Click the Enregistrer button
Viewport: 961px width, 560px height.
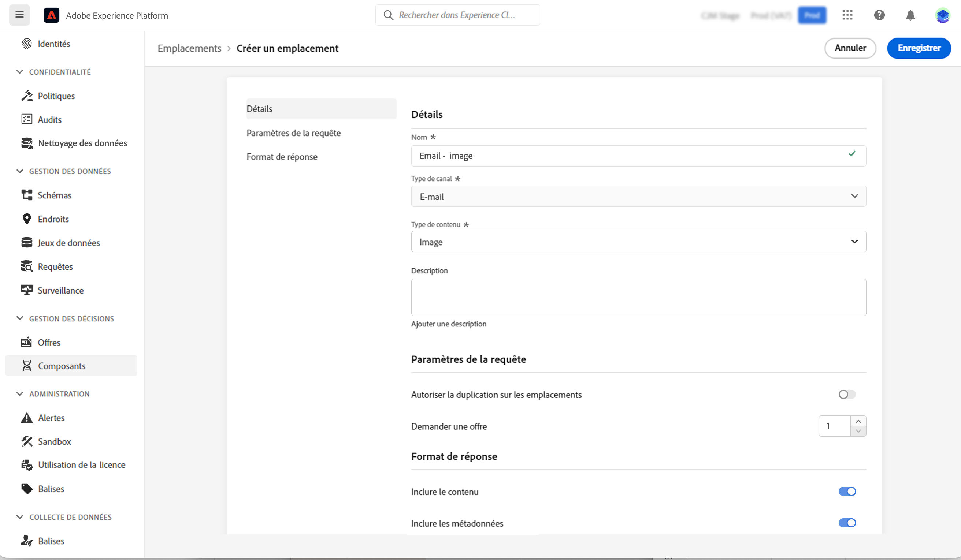click(x=918, y=48)
